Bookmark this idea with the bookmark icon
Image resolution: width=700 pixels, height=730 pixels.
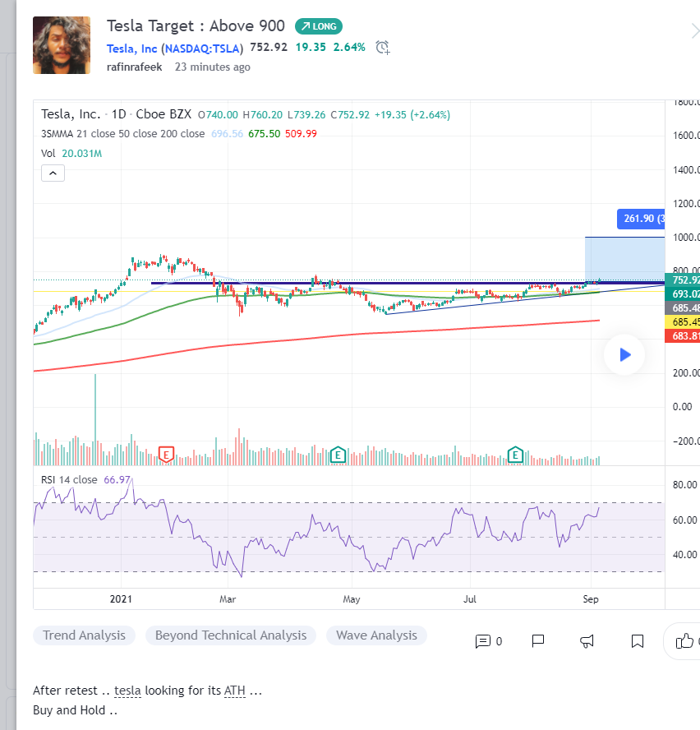638,641
